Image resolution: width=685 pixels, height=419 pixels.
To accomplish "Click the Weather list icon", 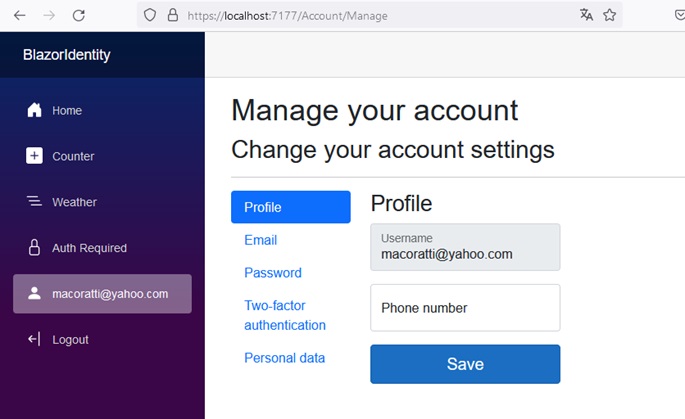I will 34,202.
